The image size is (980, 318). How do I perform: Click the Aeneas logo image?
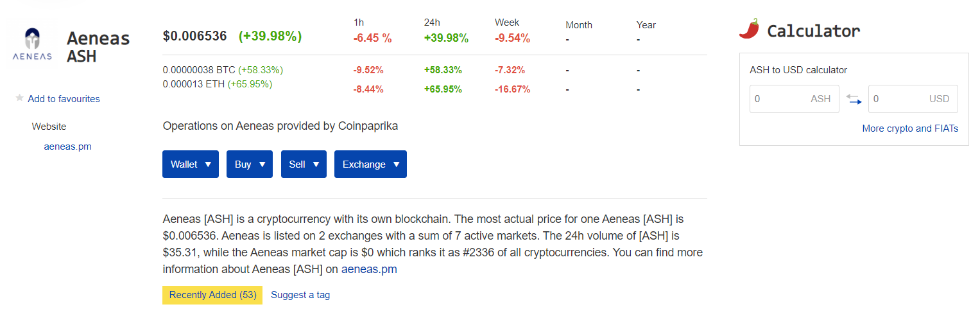point(32,45)
